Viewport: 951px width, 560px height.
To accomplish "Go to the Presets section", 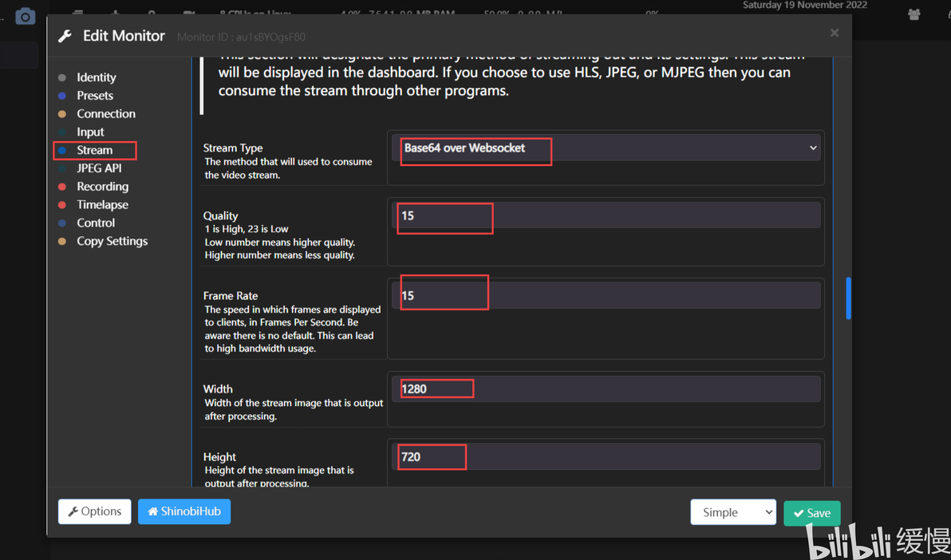I will pos(94,96).
